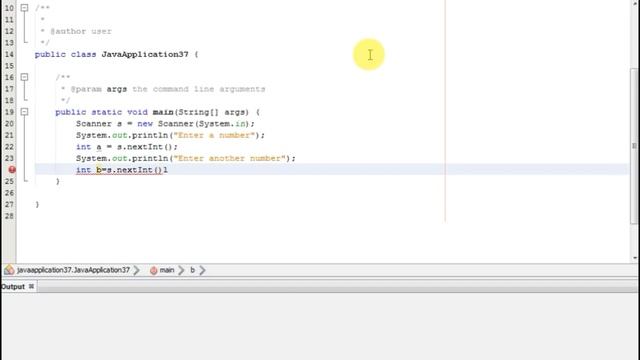Viewport: 640px width, 360px height.
Task: Select the b variable breadcrumb
Action: click(x=192, y=270)
